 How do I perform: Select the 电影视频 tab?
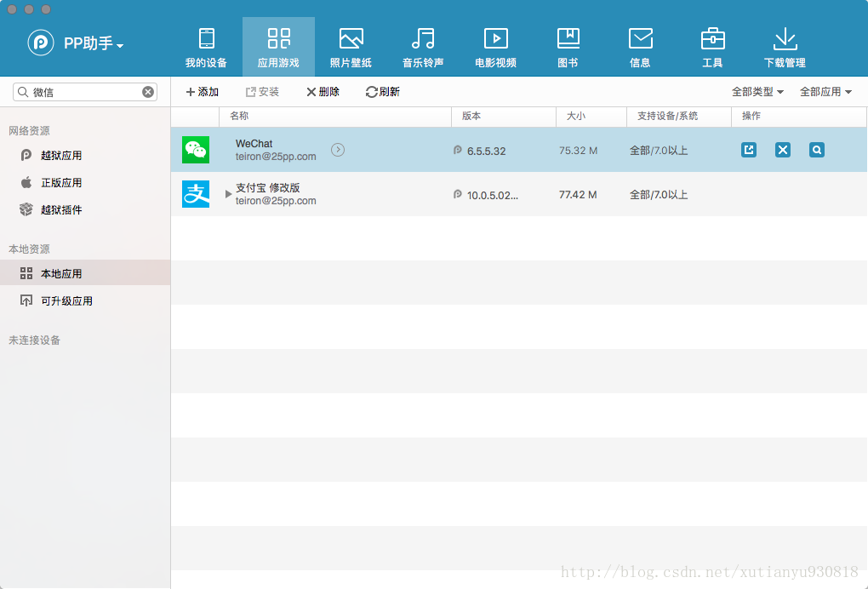tap(496, 47)
